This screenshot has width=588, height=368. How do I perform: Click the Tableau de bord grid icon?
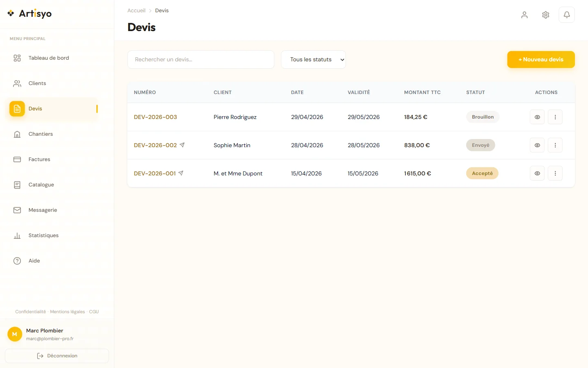(17, 58)
